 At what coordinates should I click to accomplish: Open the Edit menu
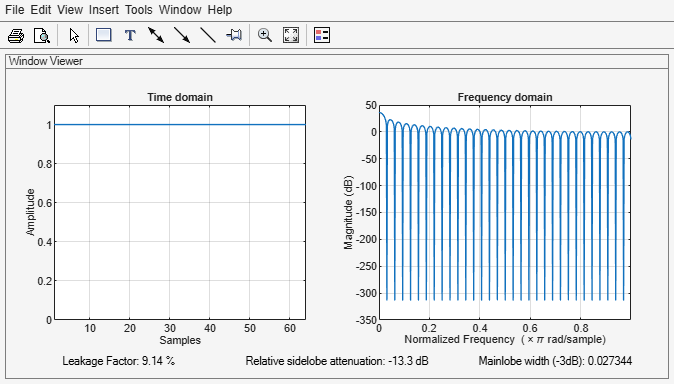pos(41,9)
